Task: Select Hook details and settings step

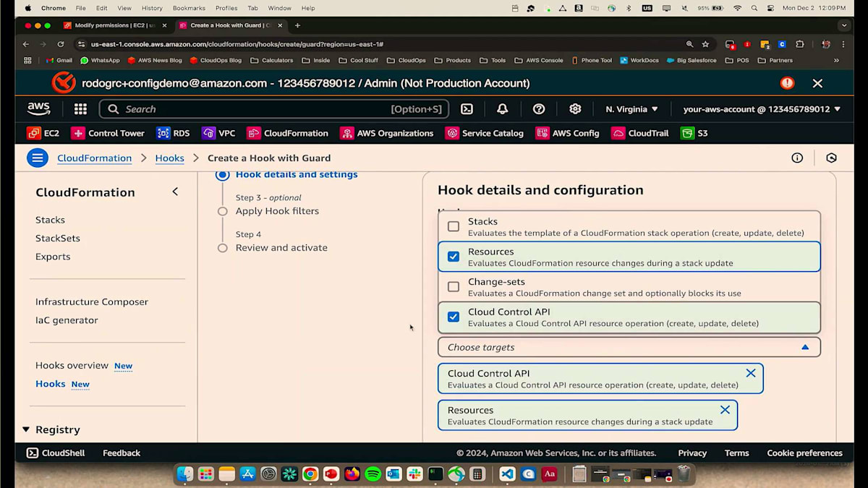Action: tap(297, 174)
